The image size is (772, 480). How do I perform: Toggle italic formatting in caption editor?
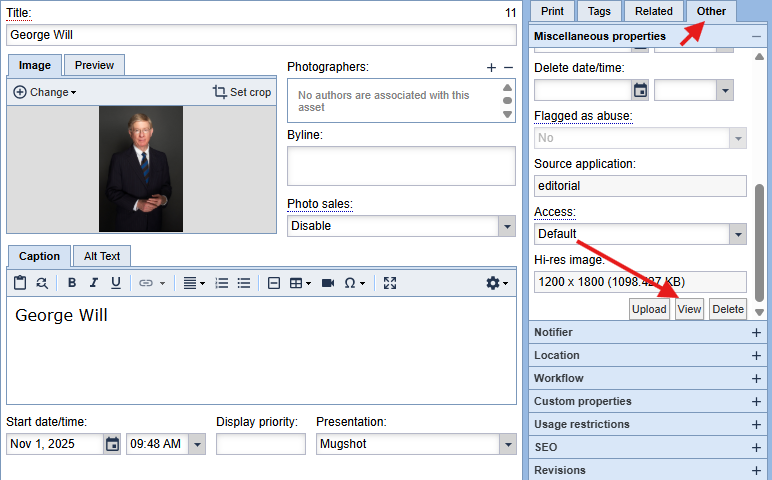[94, 283]
